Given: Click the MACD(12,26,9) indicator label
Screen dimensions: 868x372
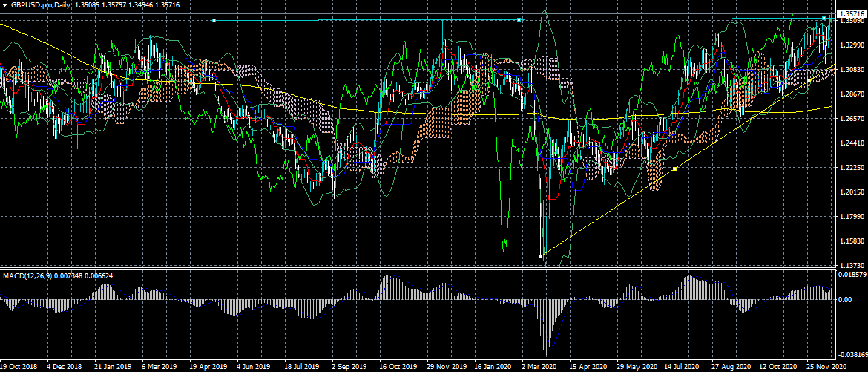Looking at the screenshot, I should (x=27, y=276).
